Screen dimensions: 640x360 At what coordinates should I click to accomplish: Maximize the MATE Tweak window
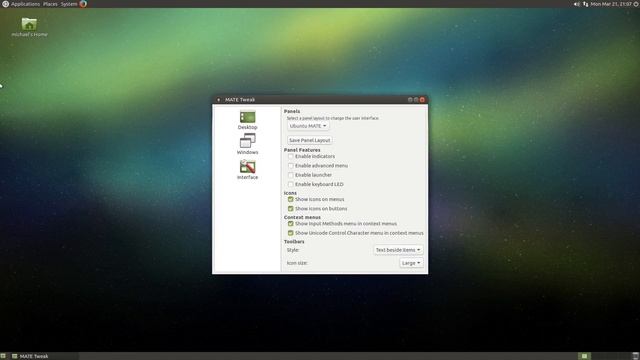coord(416,100)
